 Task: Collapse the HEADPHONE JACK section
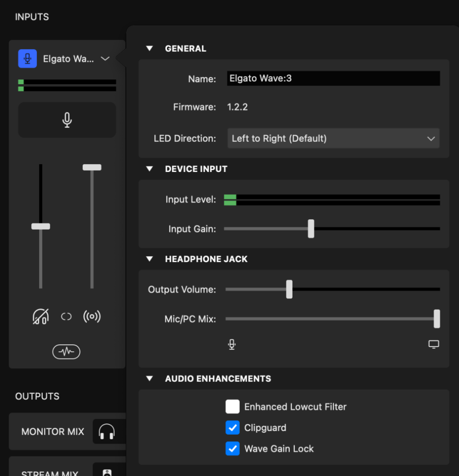149,259
